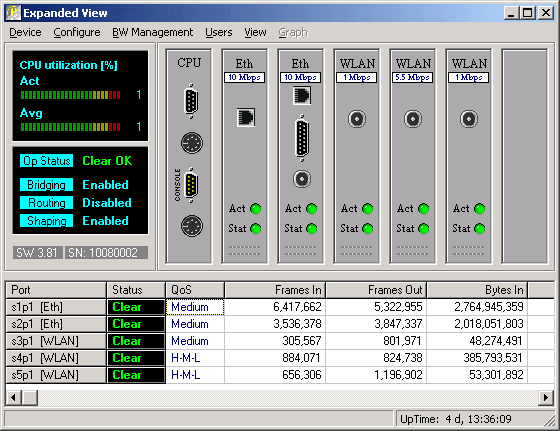Click the Shaping status label
The image size is (560, 431).
(x=46, y=221)
